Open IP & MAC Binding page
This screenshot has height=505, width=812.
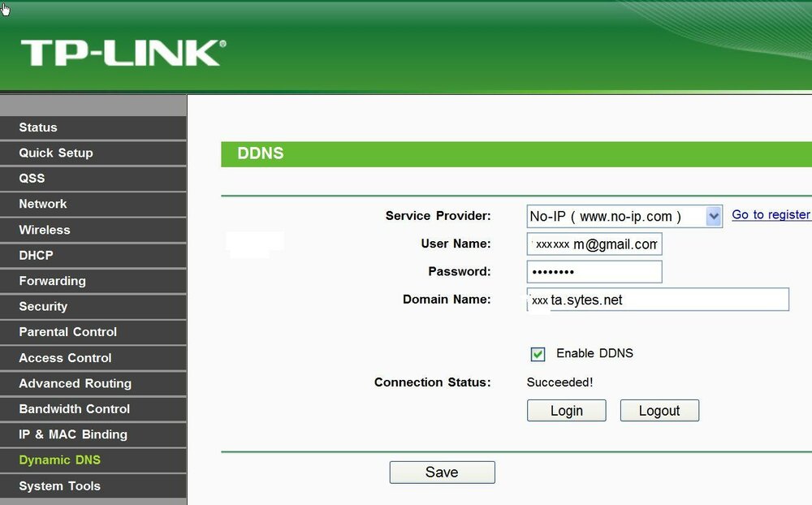point(71,434)
